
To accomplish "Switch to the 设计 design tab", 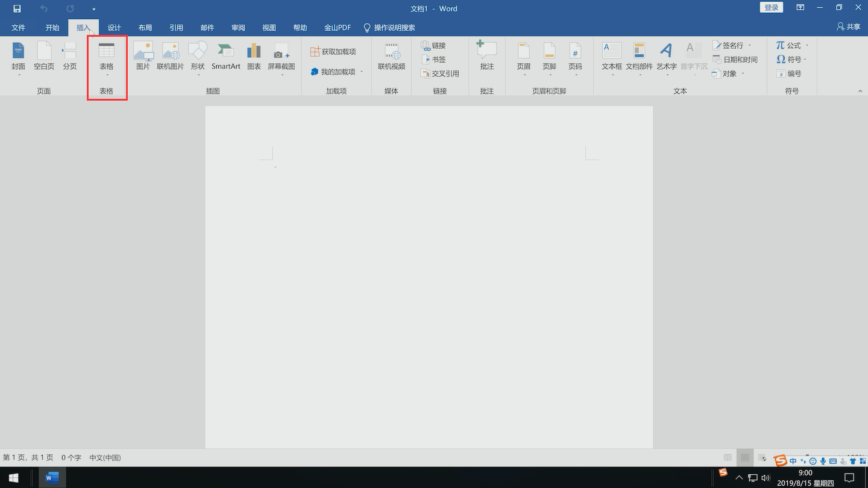I will [x=115, y=28].
